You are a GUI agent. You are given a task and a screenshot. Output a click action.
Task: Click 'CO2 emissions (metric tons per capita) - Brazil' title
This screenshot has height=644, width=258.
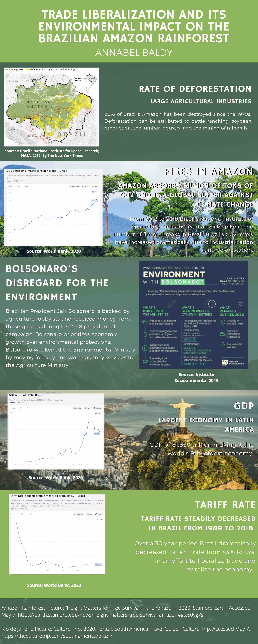pyautogui.click(x=37, y=171)
